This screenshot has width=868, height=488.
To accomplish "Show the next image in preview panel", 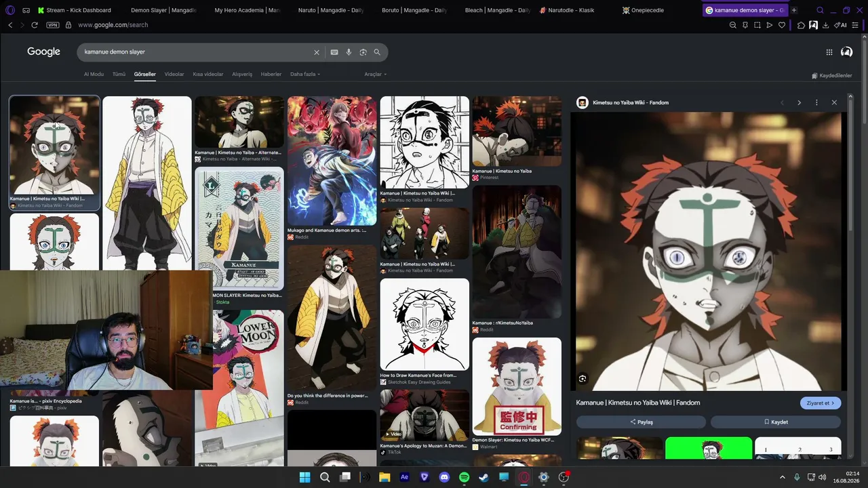I will (799, 102).
